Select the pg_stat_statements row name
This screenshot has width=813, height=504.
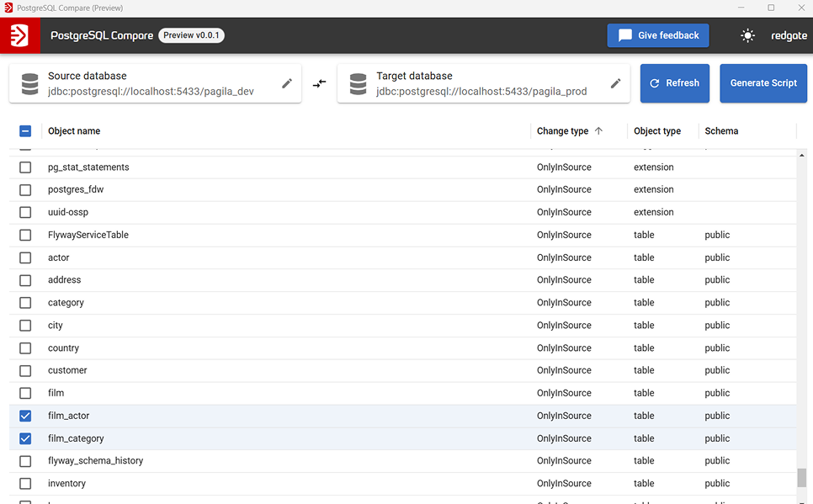(88, 167)
